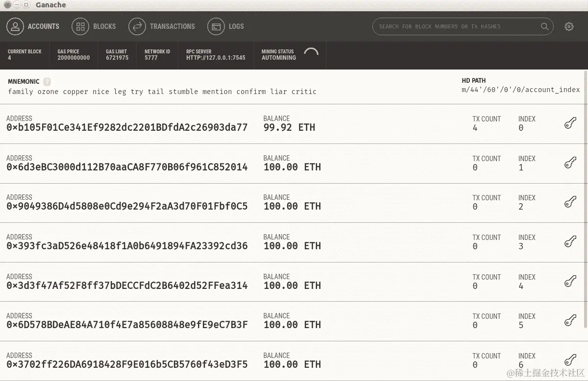588x381 pixels.
Task: Show private key for account index 4
Action: pyautogui.click(x=570, y=282)
